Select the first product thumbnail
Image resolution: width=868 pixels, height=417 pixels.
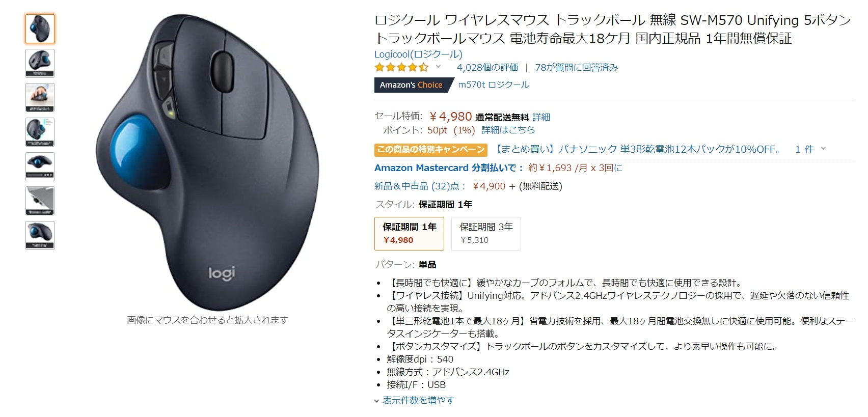(x=40, y=29)
